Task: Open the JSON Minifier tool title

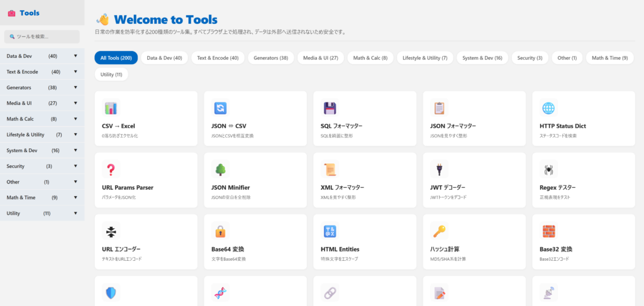Action: pyautogui.click(x=230, y=187)
